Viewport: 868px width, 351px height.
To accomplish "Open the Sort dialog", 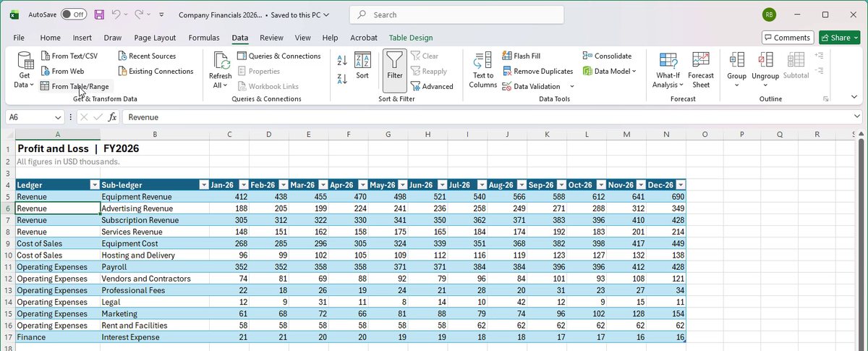I will click(x=362, y=67).
